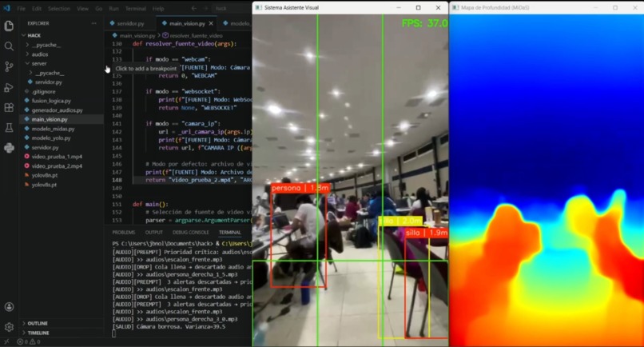The image size is (644, 347).
Task: Open the Extensions view
Action: 9,108
